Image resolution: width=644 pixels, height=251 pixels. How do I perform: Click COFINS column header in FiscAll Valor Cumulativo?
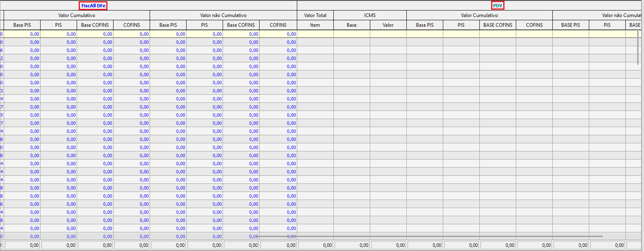pos(132,25)
